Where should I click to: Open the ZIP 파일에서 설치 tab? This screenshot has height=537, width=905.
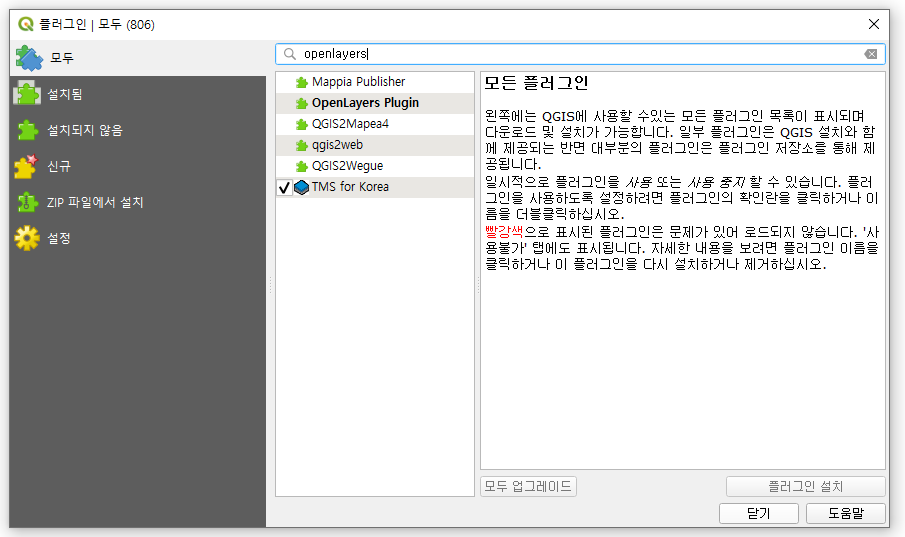138,202
